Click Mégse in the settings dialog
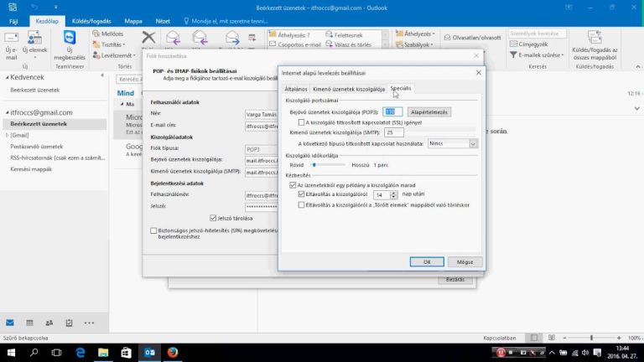 (x=465, y=261)
